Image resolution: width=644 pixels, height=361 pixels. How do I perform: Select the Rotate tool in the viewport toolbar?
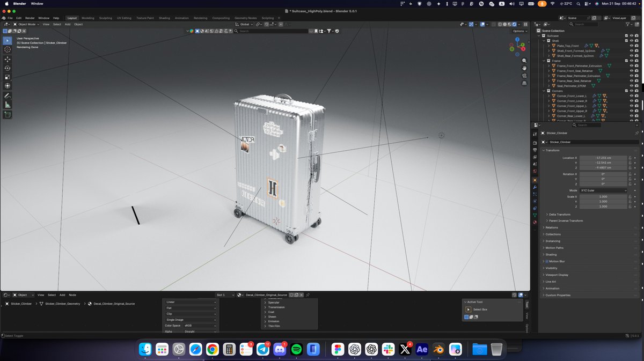pos(8,68)
